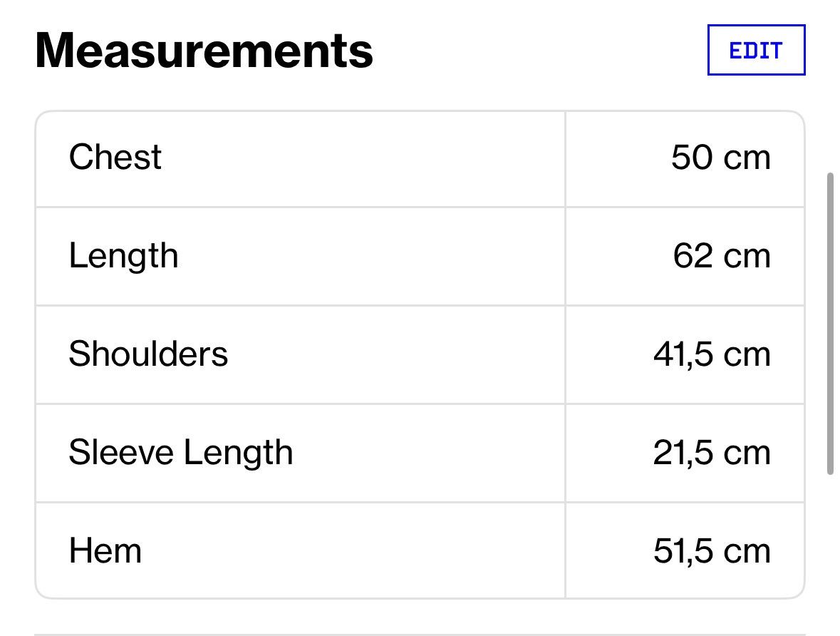Select the Sleeve Length row label

181,453
